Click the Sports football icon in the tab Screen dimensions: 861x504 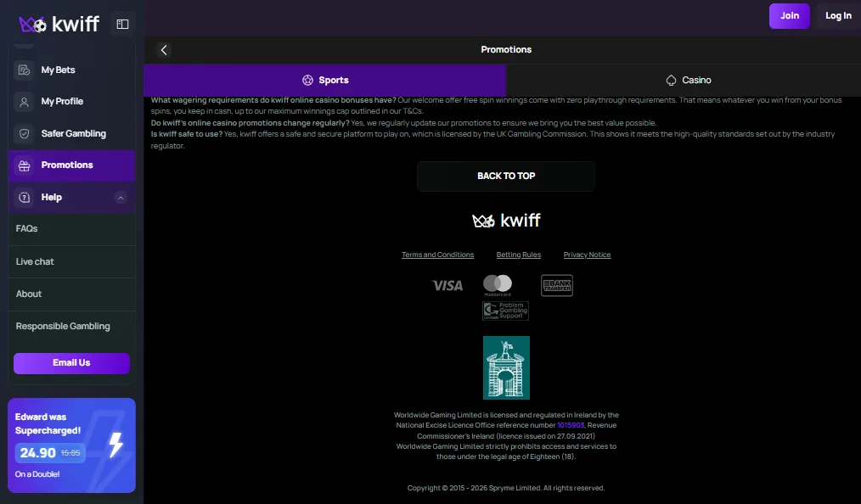(x=307, y=80)
